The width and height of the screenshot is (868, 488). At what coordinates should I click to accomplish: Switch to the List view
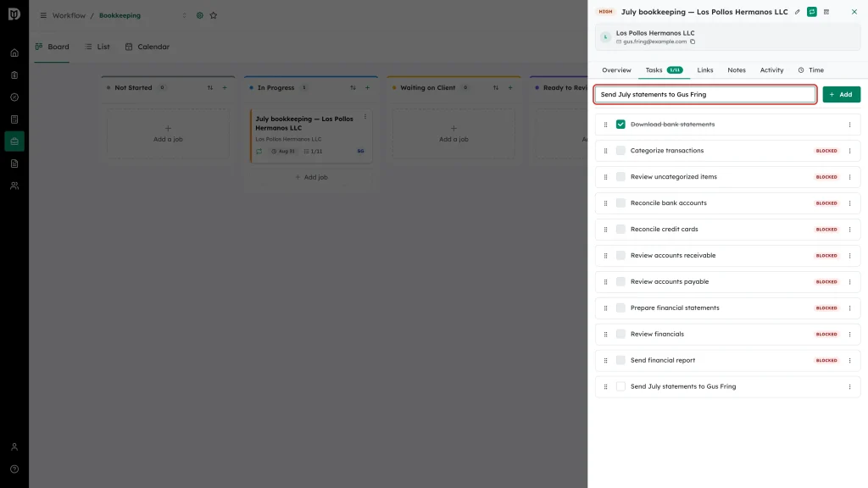tap(97, 47)
